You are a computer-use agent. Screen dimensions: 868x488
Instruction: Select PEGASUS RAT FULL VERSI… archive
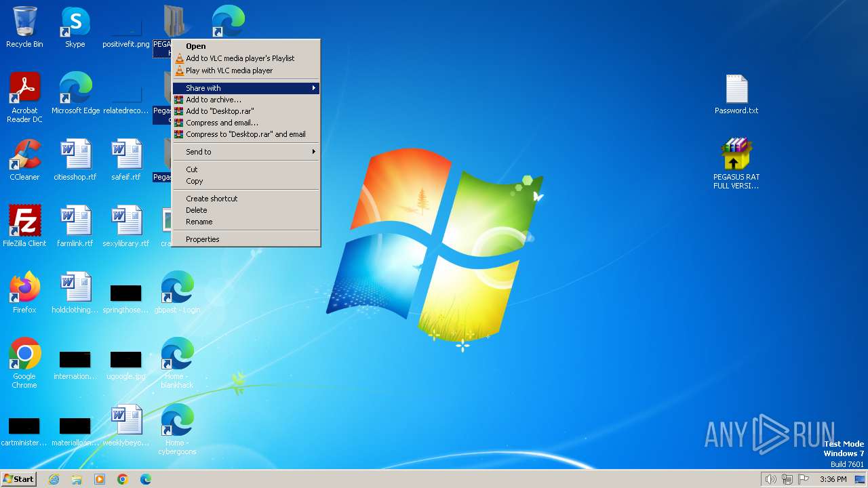point(736,164)
